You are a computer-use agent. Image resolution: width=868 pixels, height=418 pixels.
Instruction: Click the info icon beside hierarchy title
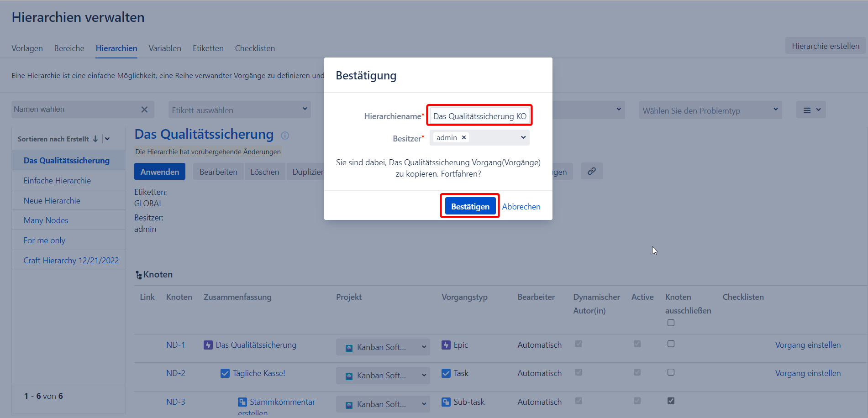[x=285, y=136]
